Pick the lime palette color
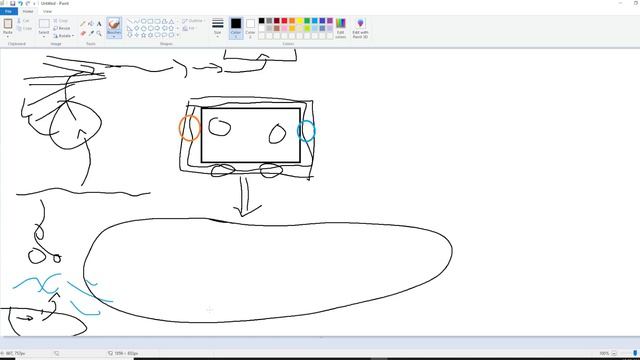Viewport: 640px width, 360px height. coord(307,28)
